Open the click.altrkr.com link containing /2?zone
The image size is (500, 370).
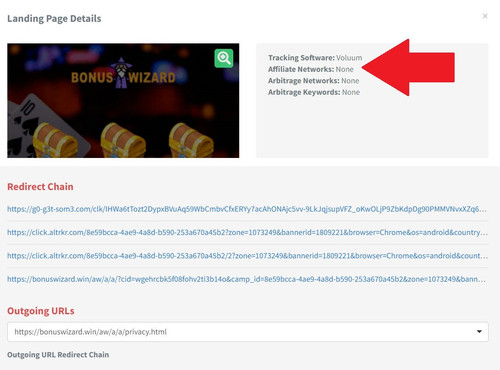[247, 256]
